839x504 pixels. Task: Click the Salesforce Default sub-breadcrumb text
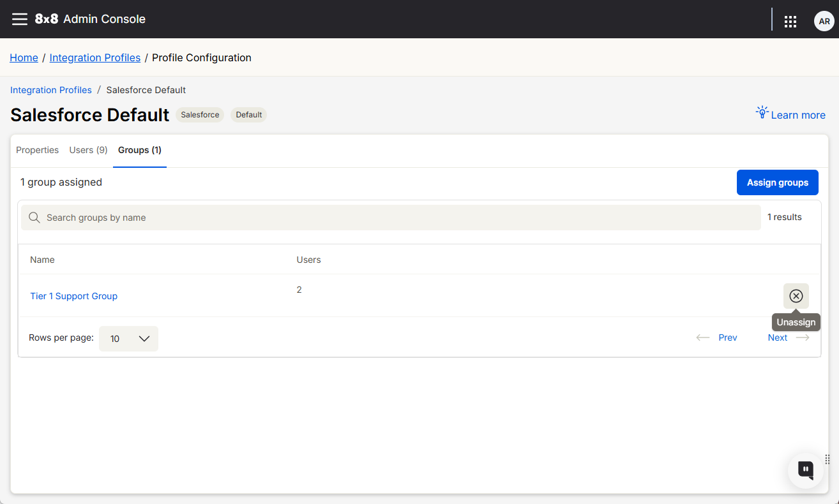pos(146,90)
